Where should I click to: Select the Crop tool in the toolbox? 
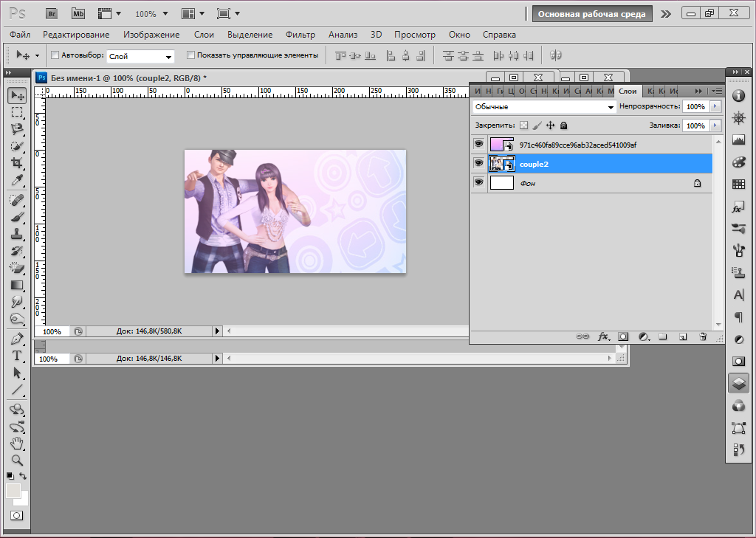coord(17,163)
